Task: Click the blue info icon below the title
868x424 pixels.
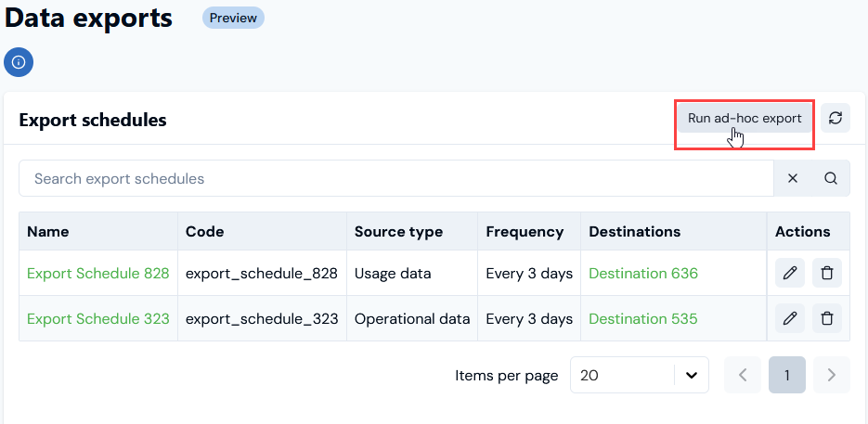Action: pyautogui.click(x=19, y=62)
